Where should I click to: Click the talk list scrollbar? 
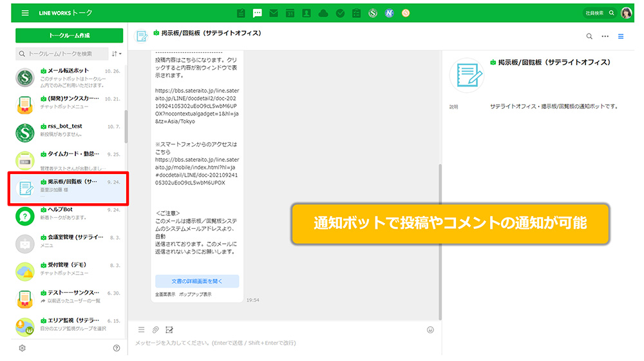[x=126, y=126]
